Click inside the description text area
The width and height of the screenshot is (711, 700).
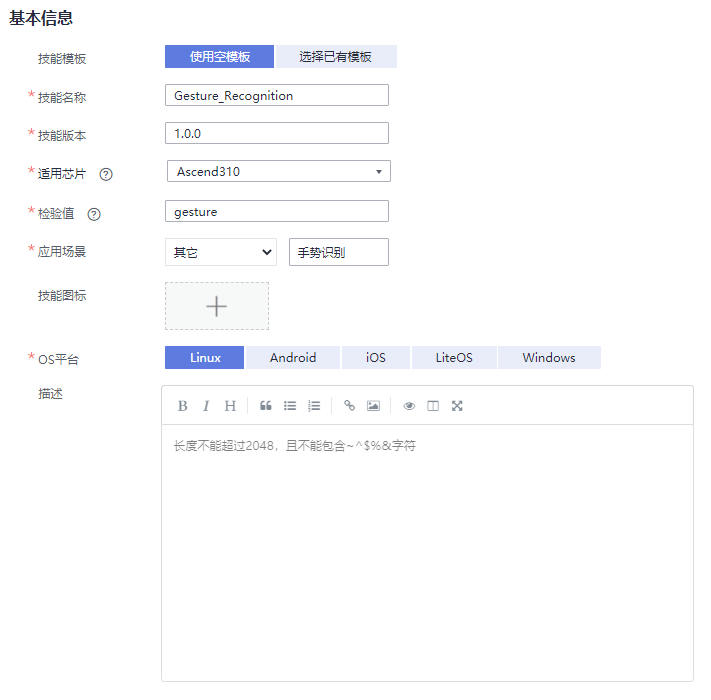(427, 552)
